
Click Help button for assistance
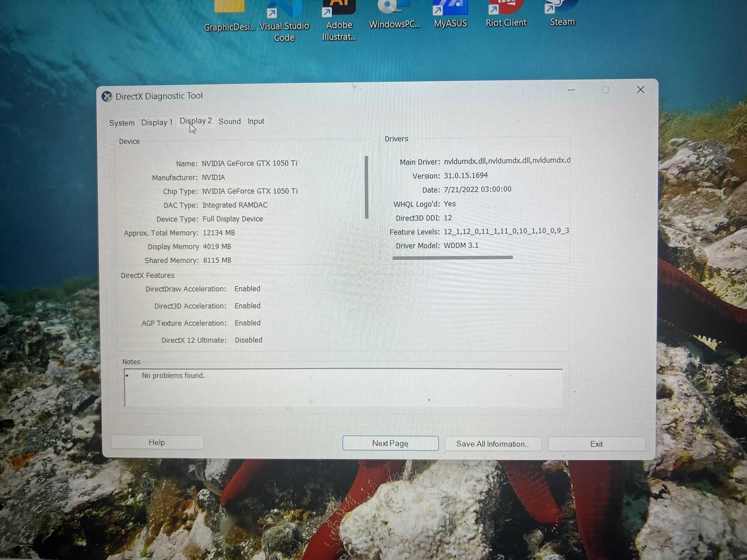click(155, 443)
